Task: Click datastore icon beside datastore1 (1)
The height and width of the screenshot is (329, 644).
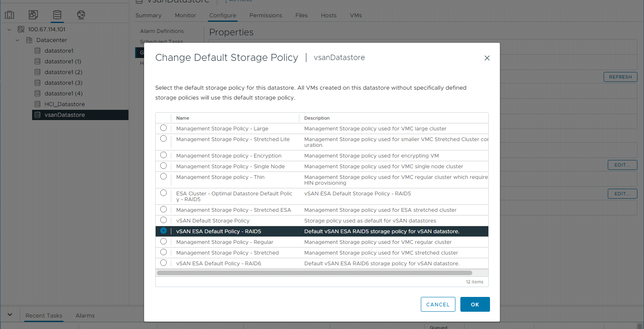Action: (x=37, y=61)
